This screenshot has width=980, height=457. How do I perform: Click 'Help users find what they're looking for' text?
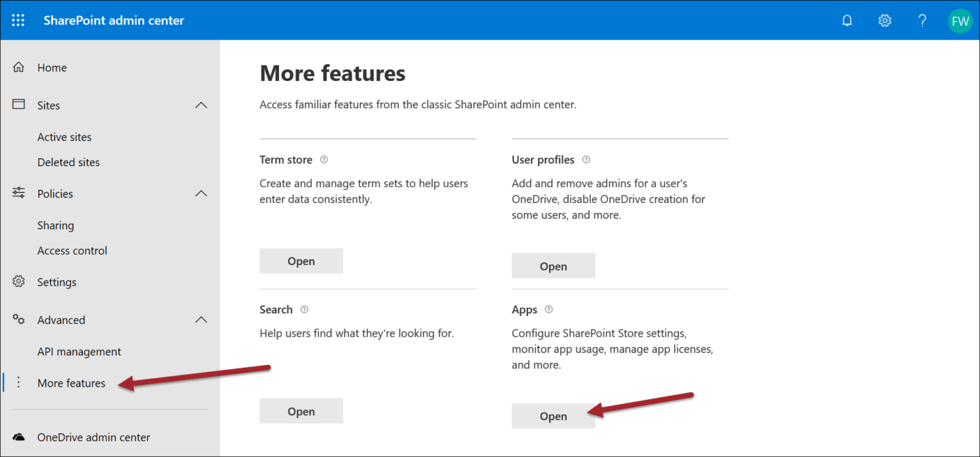click(357, 334)
